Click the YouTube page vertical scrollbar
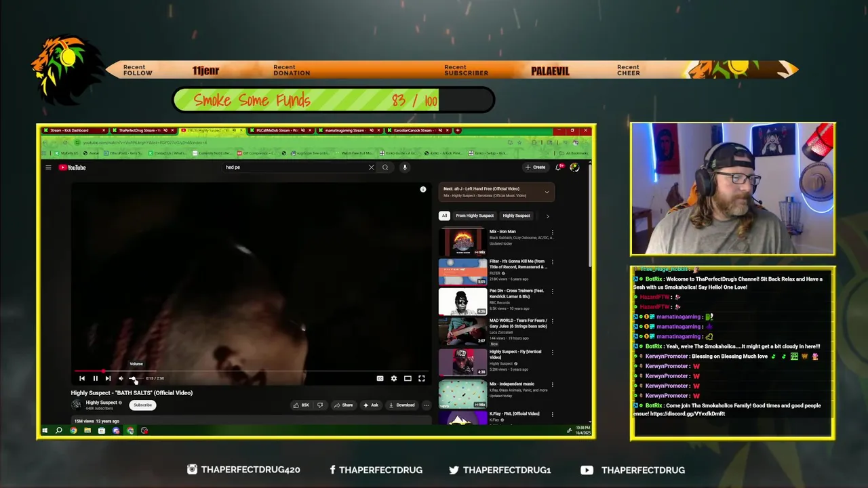Viewport: 868px width, 488px height. click(x=590, y=217)
